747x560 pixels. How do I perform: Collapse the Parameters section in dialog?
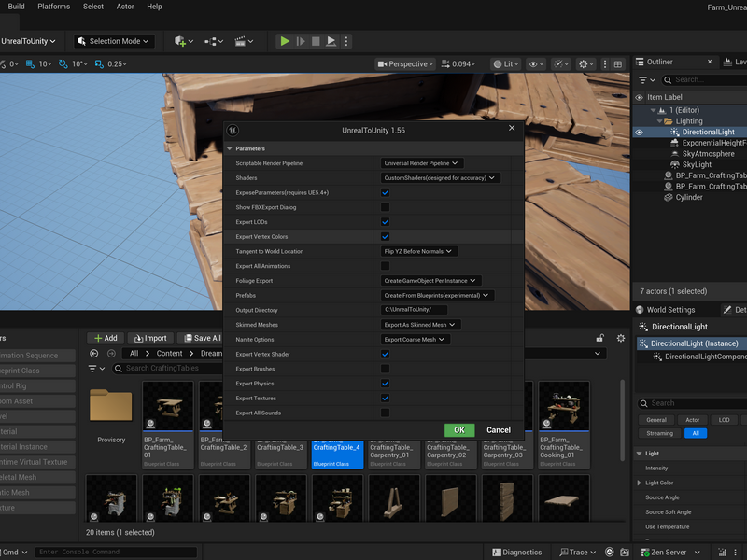230,148
